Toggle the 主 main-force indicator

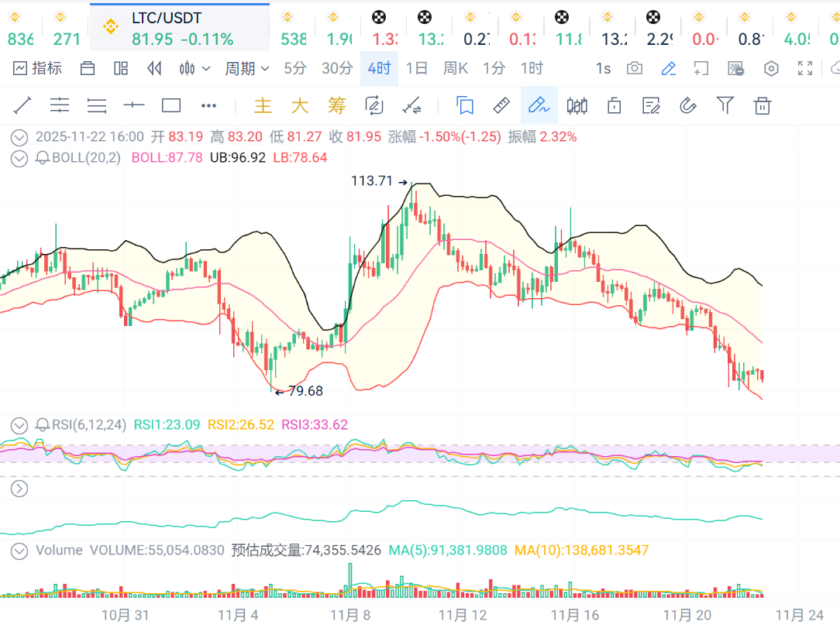point(263,105)
